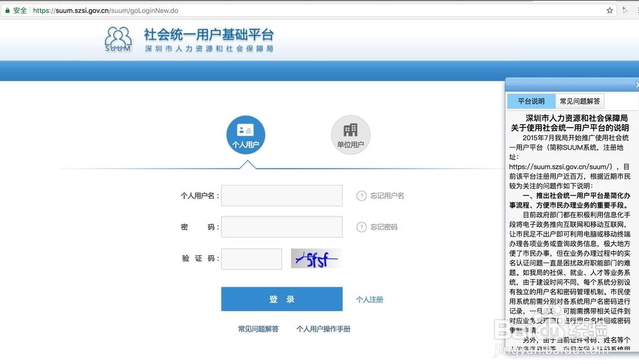Click the browser address bar URL
Screen dimensions: 639x364
tap(106, 10)
